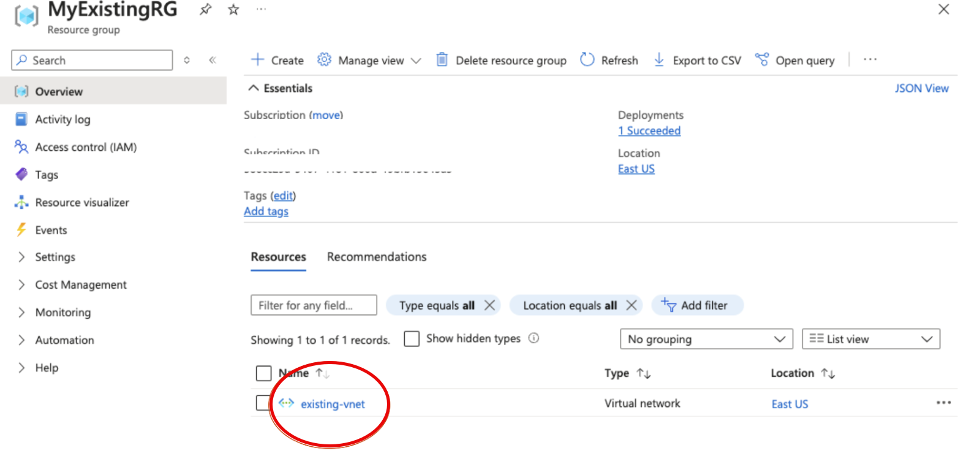Open the List view dropdown
980x456 pixels.
pyautogui.click(x=870, y=339)
